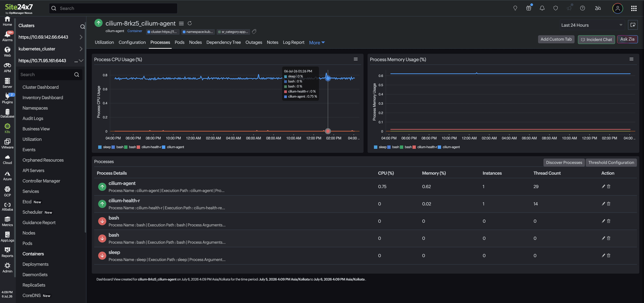Switch to the Outages tab

click(254, 42)
